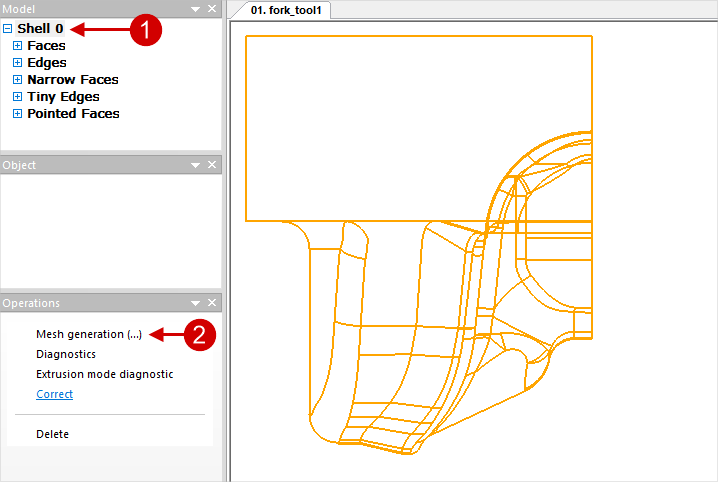
Task: Open the Object panel dropdown arrow
Action: coord(196,165)
